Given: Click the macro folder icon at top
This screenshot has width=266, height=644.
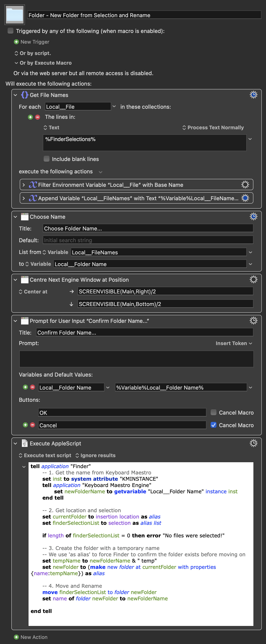Looking at the screenshot, I should pyautogui.click(x=15, y=15).
